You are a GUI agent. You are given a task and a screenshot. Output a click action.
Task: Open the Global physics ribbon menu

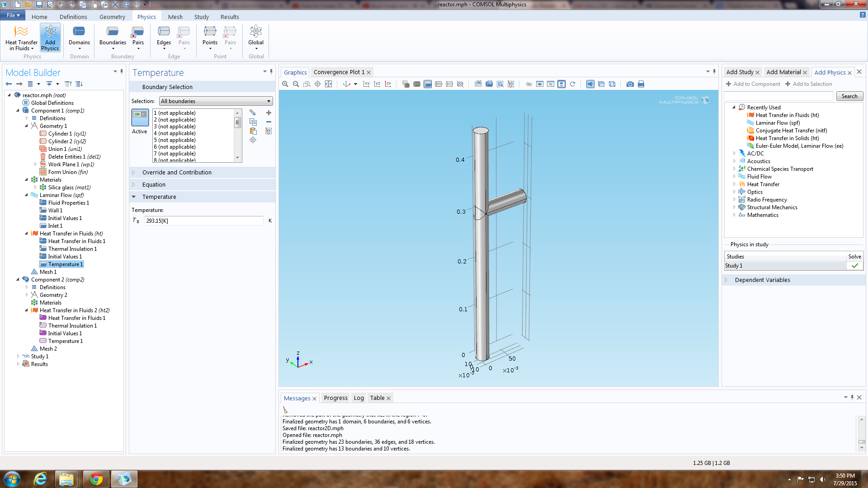[256, 38]
